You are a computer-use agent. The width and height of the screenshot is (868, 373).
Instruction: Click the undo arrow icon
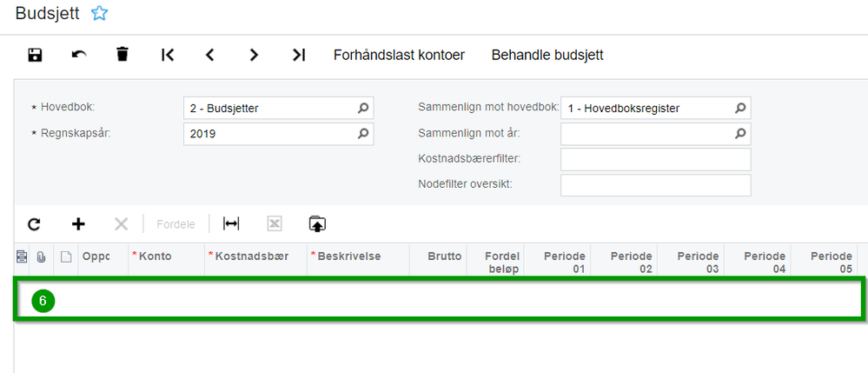pos(79,55)
